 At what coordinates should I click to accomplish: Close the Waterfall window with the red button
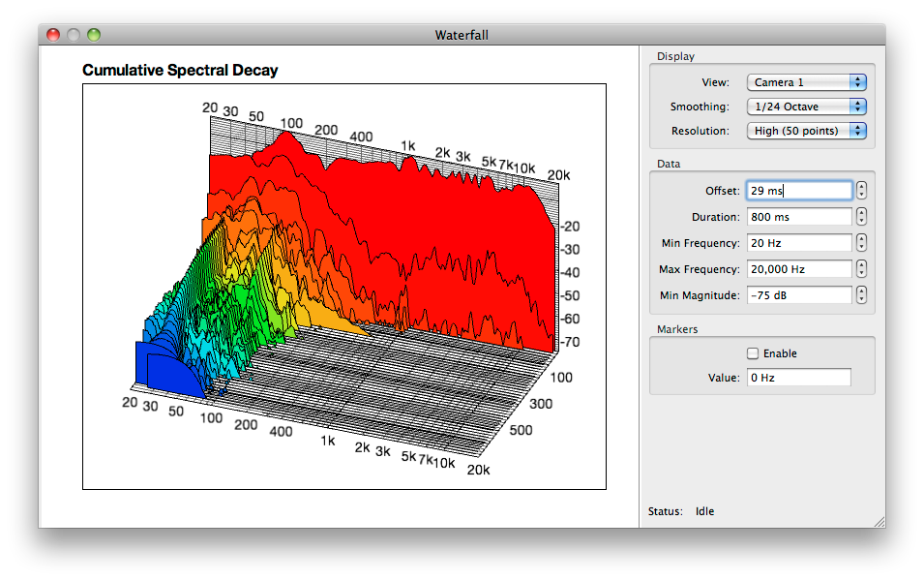pyautogui.click(x=53, y=35)
